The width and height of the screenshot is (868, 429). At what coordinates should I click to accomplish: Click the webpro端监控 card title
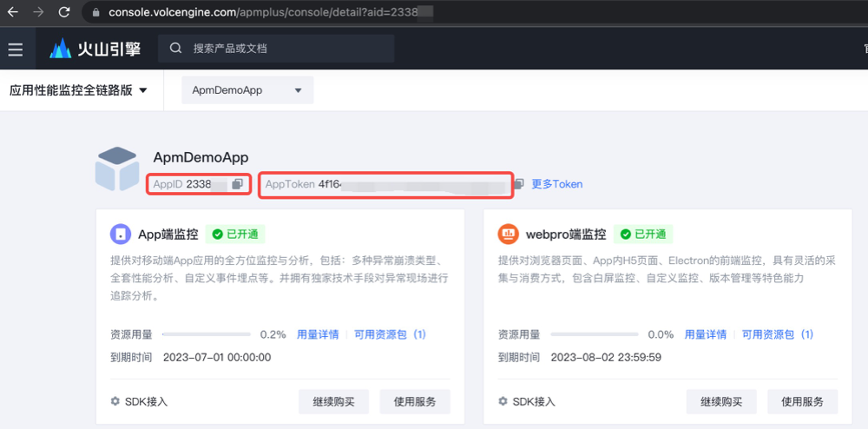565,234
